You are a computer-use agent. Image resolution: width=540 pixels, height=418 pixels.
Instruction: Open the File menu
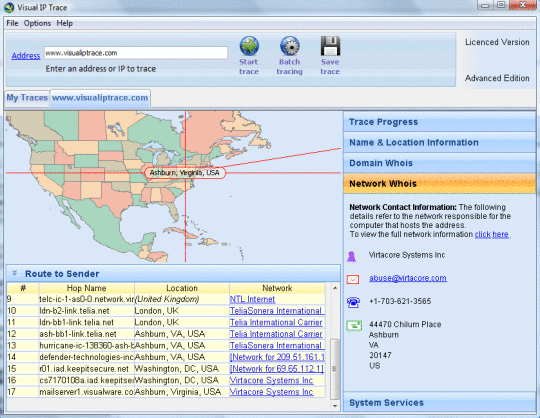(x=12, y=23)
